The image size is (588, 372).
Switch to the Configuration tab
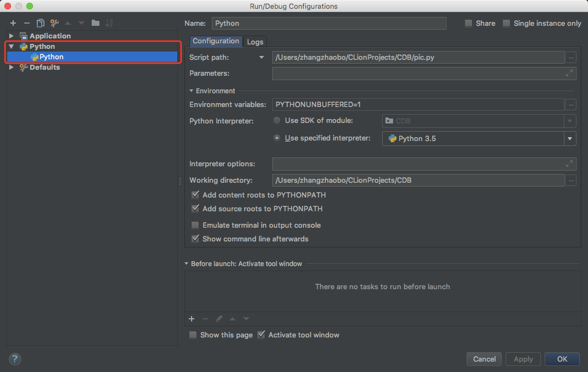(216, 41)
